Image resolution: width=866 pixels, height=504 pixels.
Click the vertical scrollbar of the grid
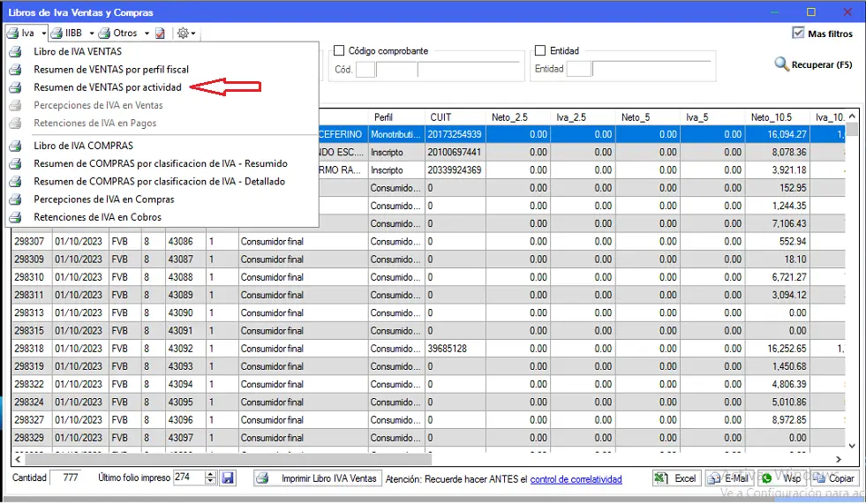[x=852, y=282]
